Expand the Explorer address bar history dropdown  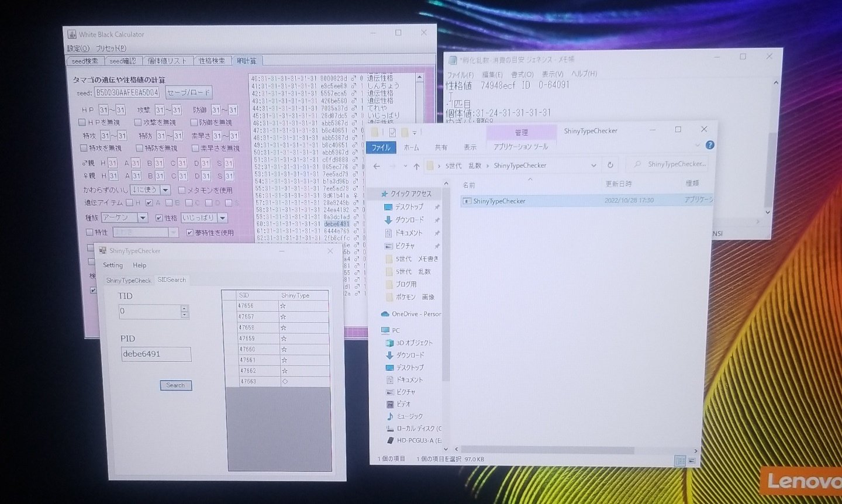point(593,165)
